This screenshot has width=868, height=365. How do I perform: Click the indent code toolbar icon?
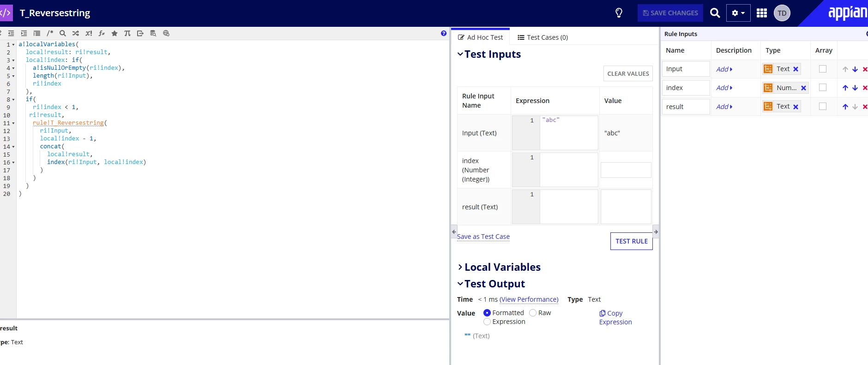pos(24,33)
